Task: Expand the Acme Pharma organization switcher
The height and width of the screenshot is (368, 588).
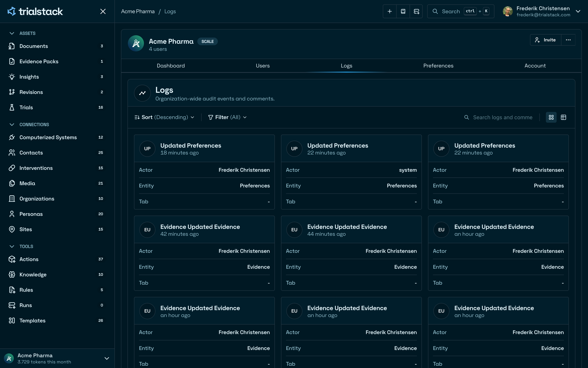Action: pyautogui.click(x=106, y=358)
